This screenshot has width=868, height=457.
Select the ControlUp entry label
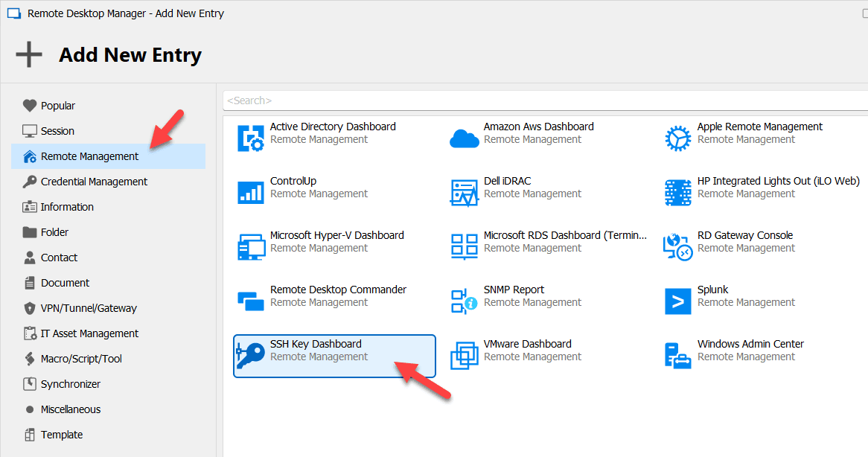[293, 181]
